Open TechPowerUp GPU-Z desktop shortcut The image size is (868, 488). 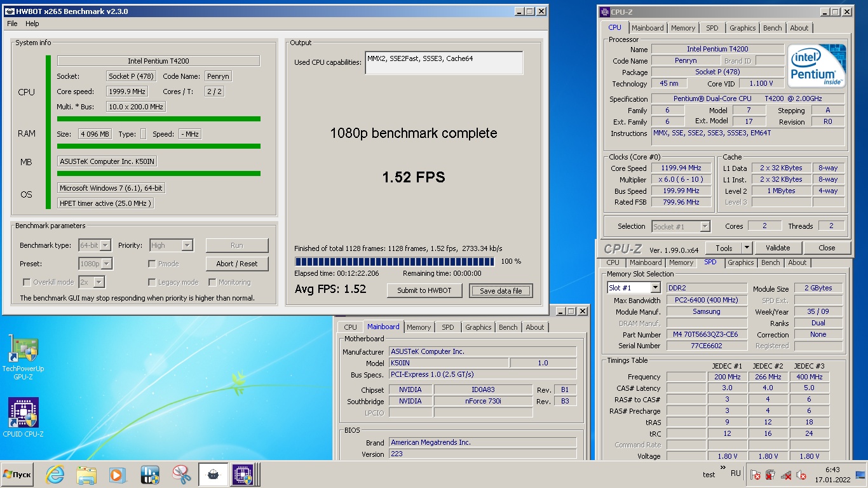tap(23, 357)
